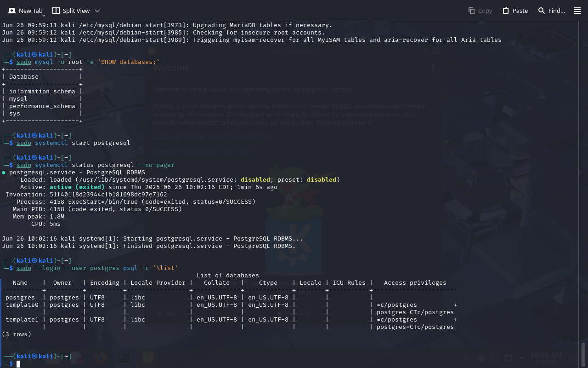Click the 'Ctype' column header

[x=268, y=283]
